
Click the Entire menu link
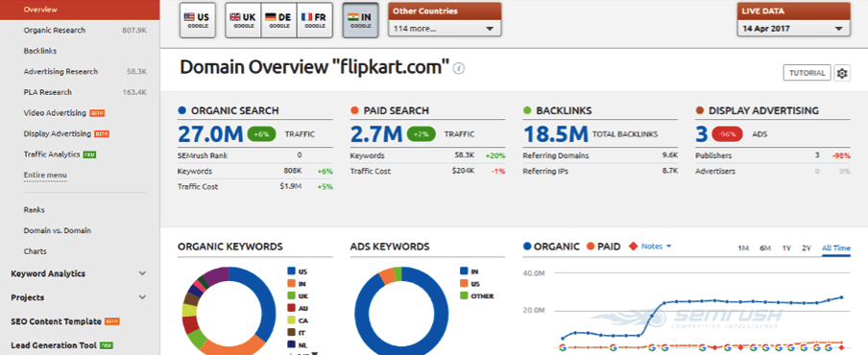45,176
